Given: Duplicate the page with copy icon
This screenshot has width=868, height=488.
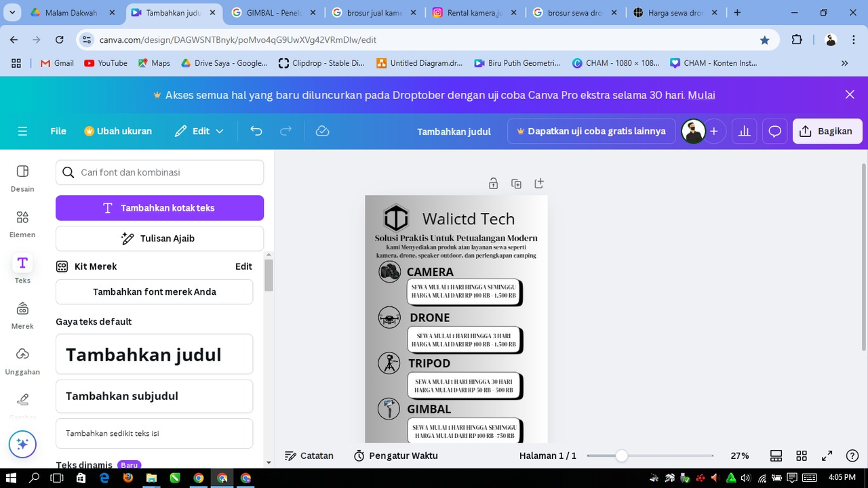Looking at the screenshot, I should tap(516, 184).
